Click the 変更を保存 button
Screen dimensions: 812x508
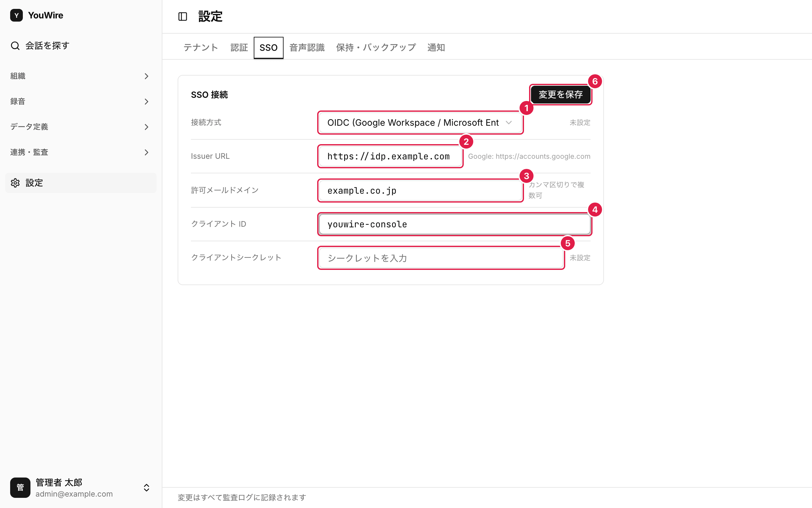[x=560, y=95]
